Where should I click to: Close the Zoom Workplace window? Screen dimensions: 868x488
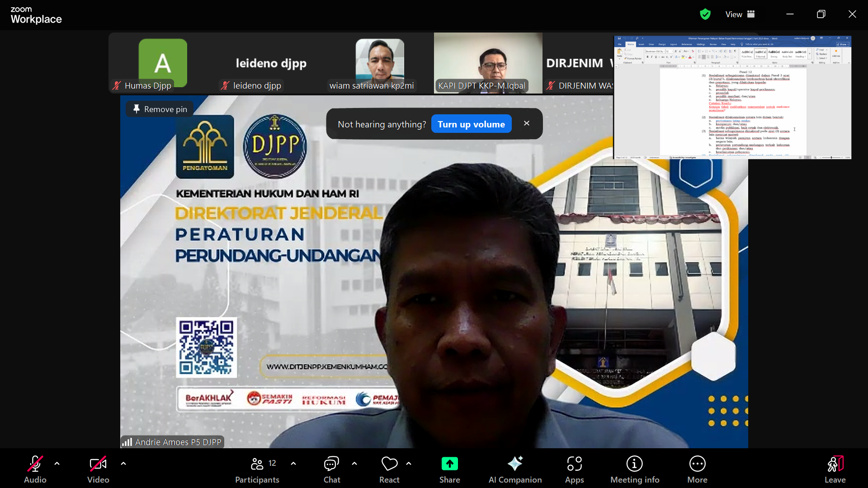pyautogui.click(x=852, y=14)
